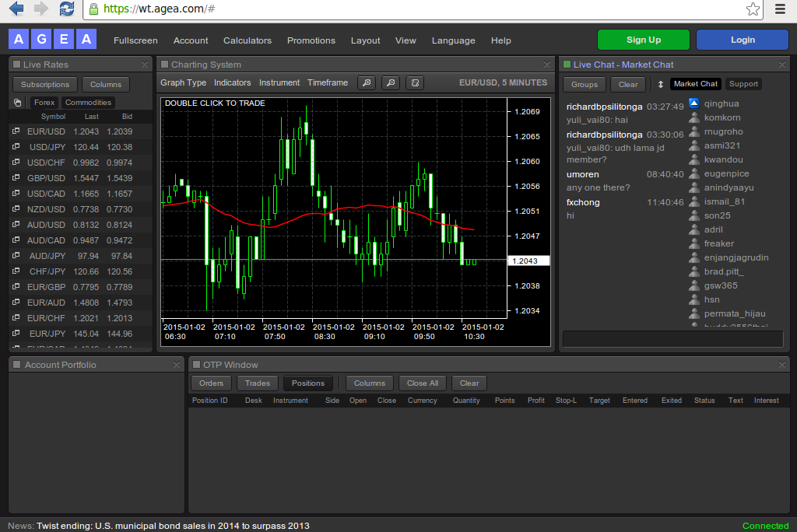Image resolution: width=797 pixels, height=532 pixels.
Task: Click the refresh icon in the browser toolbar
Action: (66, 10)
